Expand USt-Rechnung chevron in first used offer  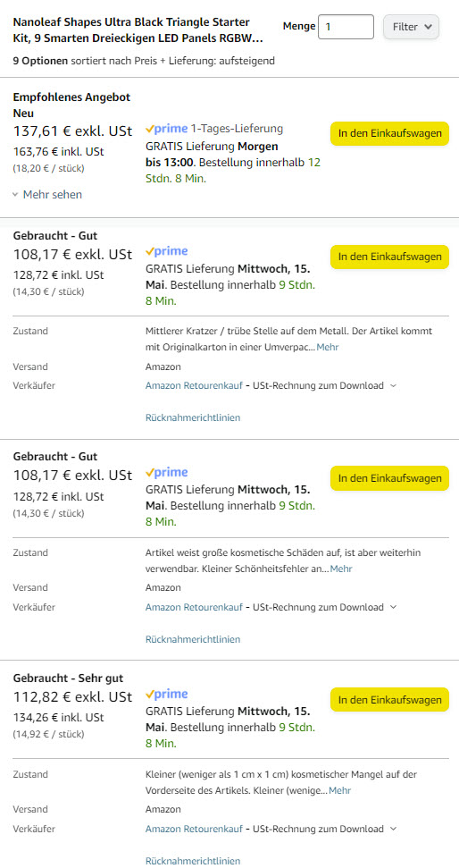coord(393,386)
